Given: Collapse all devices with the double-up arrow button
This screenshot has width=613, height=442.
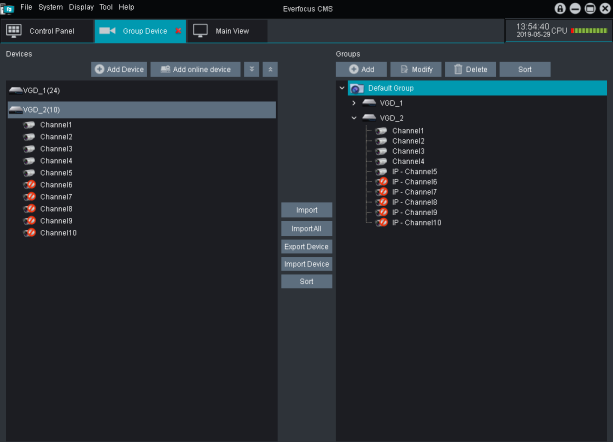Looking at the screenshot, I should pos(270,69).
